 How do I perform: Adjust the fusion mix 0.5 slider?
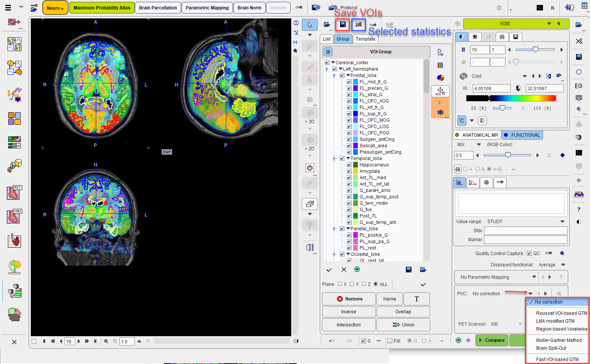(x=508, y=155)
